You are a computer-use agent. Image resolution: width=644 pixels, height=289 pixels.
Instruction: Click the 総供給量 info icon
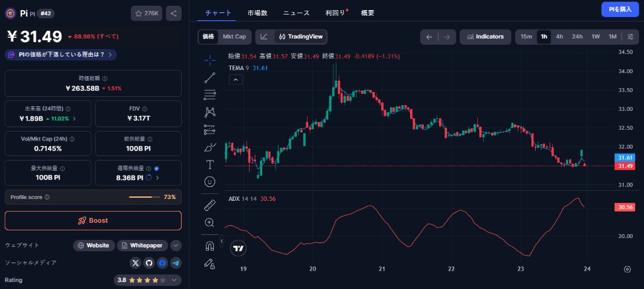coord(150,139)
